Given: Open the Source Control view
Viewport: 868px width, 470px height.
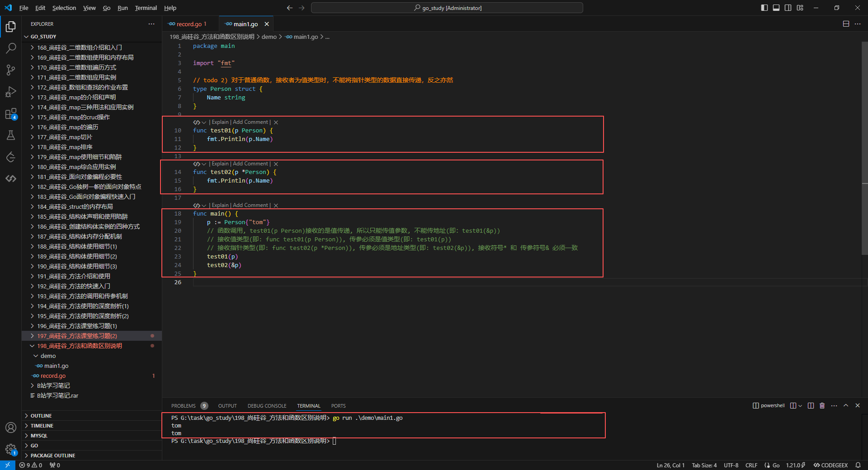Looking at the screenshot, I should [11, 70].
